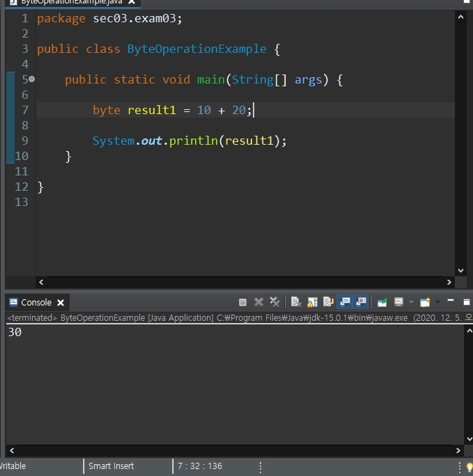Minimize the Console view
473x476 pixels.
coord(451,301)
